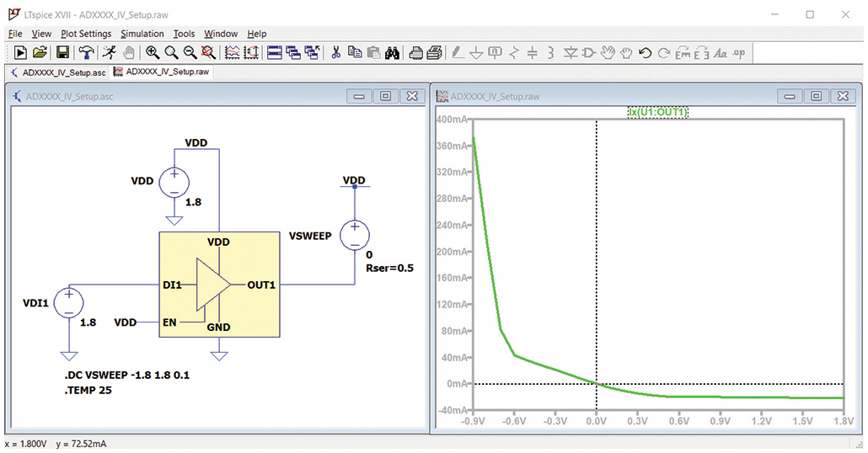This screenshot has height=453, width=868.
Task: Select the Ground symbol tool
Action: coord(476,53)
